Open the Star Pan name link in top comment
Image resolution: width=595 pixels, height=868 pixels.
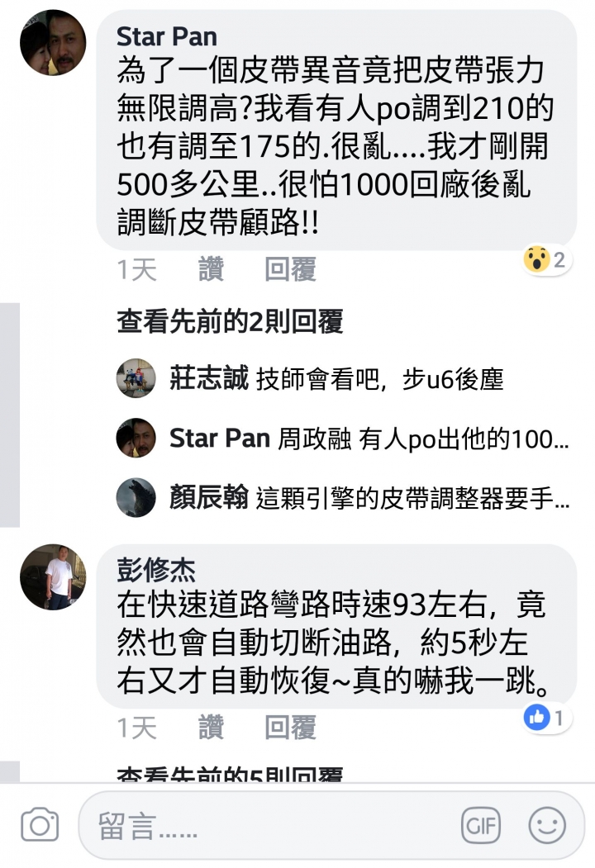coord(167,36)
